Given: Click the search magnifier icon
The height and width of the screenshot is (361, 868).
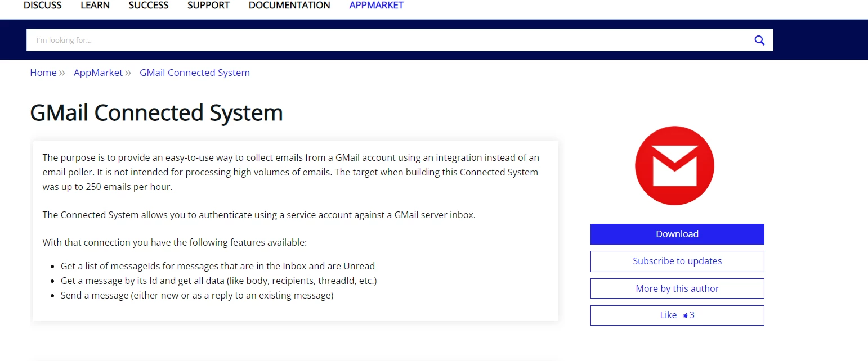Looking at the screenshot, I should tap(759, 40).
